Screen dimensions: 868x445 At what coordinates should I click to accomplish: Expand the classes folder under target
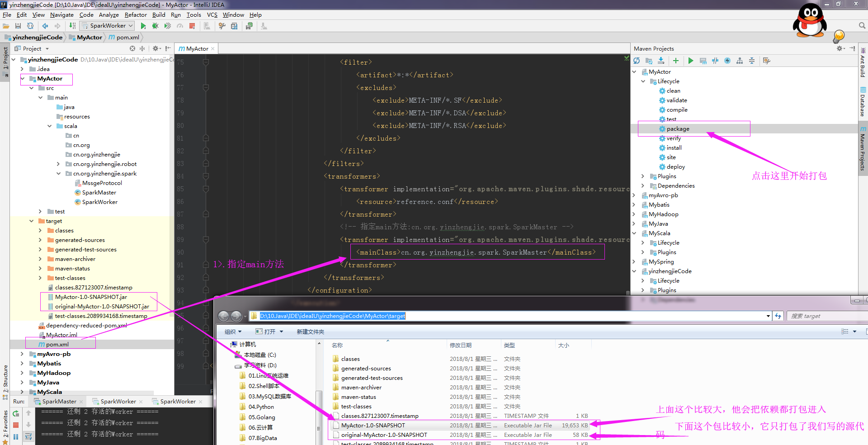40,231
